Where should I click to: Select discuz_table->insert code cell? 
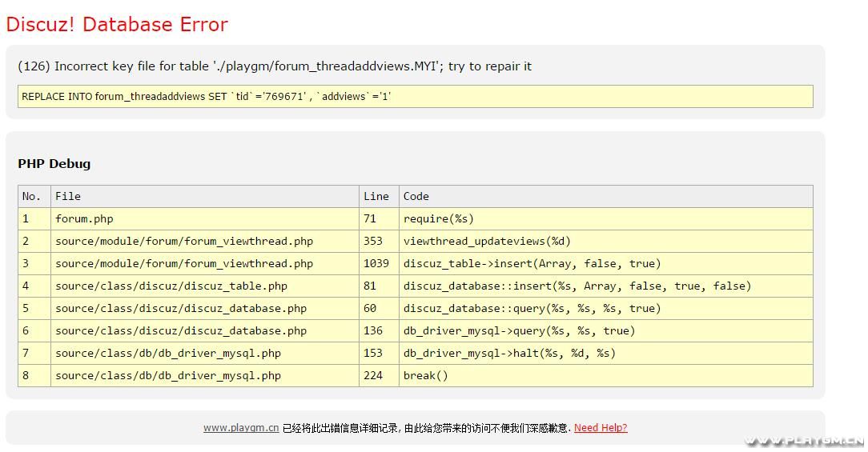pos(606,264)
